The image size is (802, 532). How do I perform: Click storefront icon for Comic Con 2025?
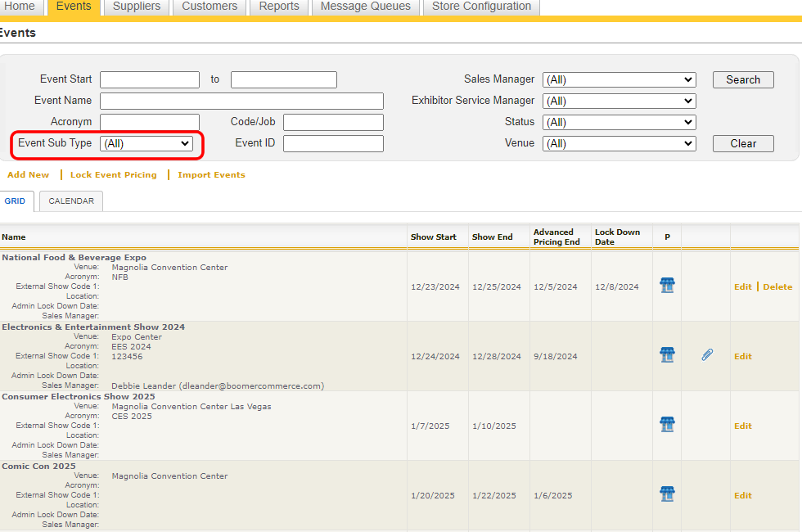click(x=667, y=494)
